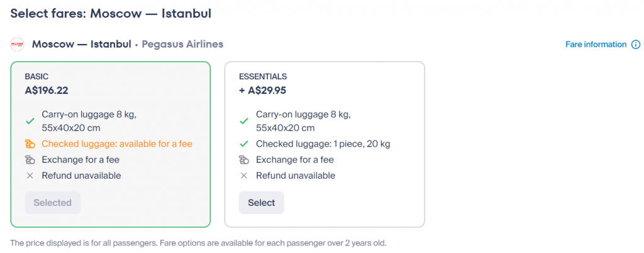Image resolution: width=644 pixels, height=253 pixels.
Task: Click the A$196.22 Basic fare price
Action: click(47, 91)
